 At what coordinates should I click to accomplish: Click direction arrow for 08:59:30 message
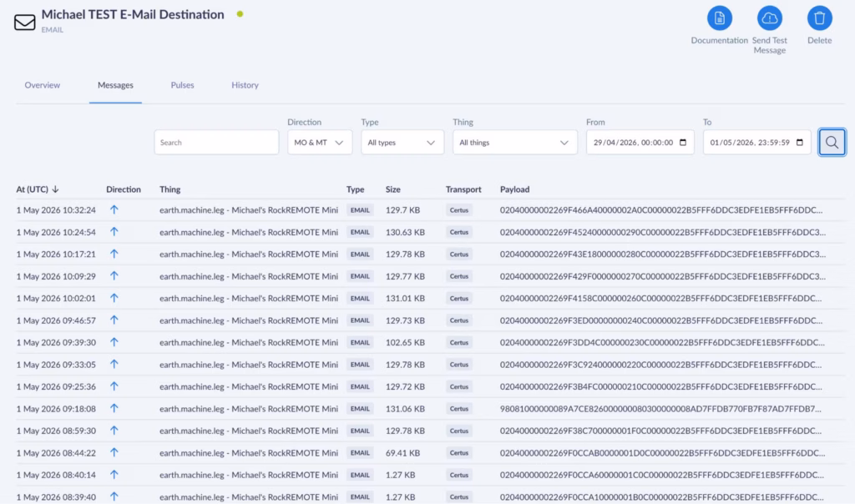[x=114, y=431]
